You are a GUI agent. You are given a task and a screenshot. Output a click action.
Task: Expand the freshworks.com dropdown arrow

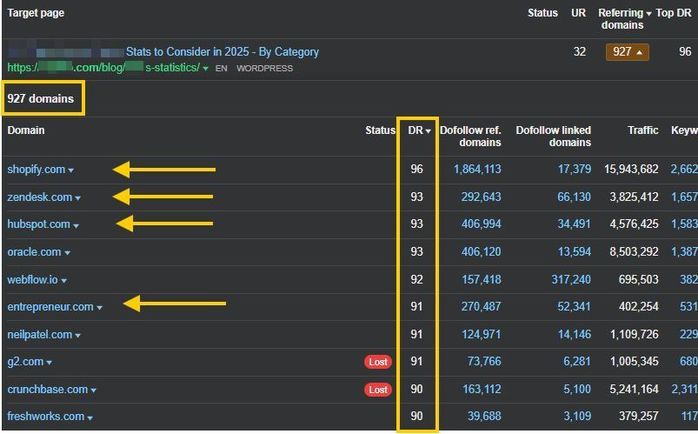coord(90,418)
